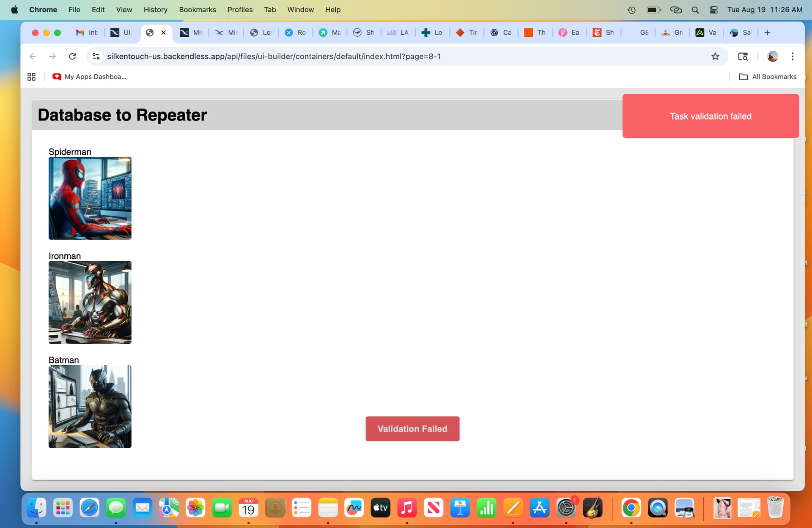The height and width of the screenshot is (528, 812).
Task: Open FaceTime from the dock
Action: point(222,508)
